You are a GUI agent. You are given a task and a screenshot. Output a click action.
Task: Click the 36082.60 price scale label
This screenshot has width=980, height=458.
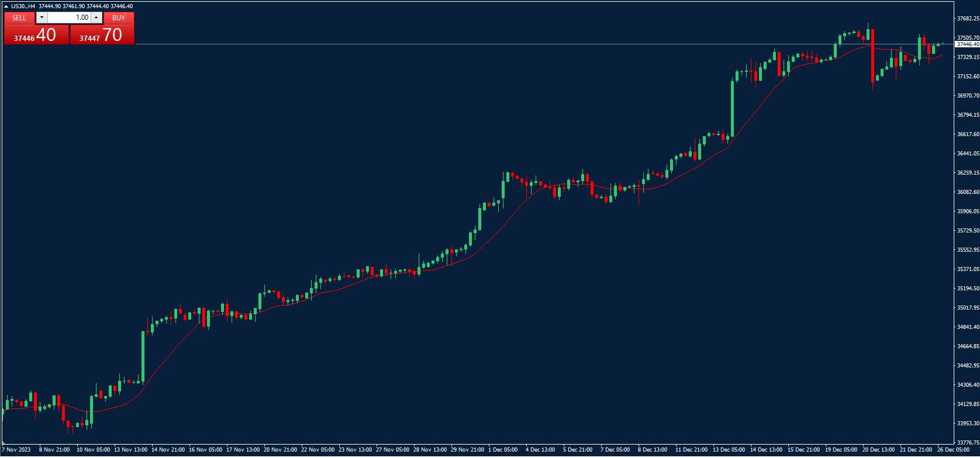[x=968, y=192]
